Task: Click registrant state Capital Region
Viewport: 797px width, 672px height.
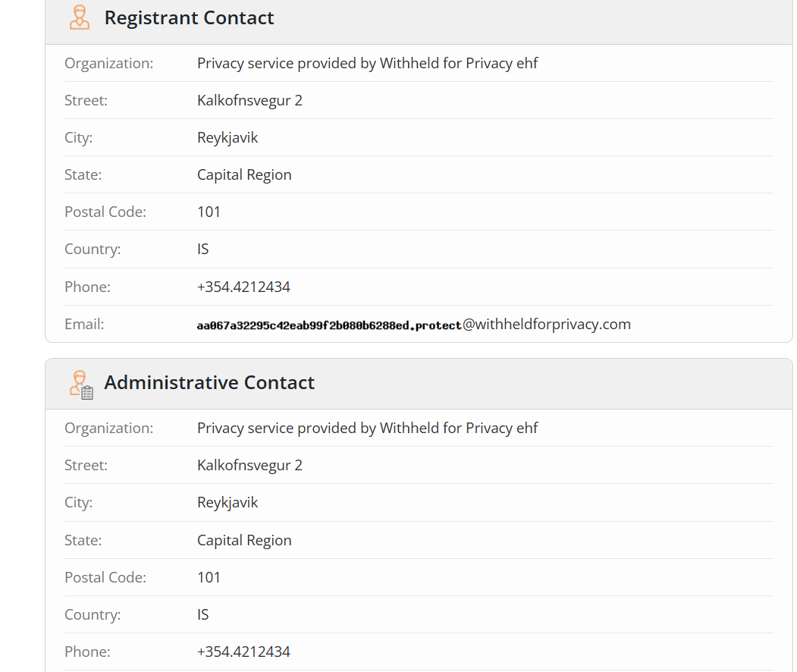Action: pos(244,175)
